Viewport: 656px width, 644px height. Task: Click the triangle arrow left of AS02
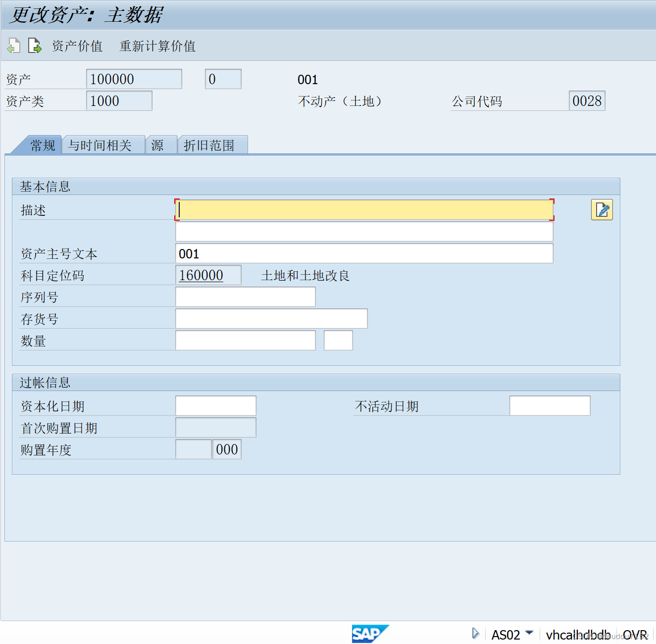(475, 634)
